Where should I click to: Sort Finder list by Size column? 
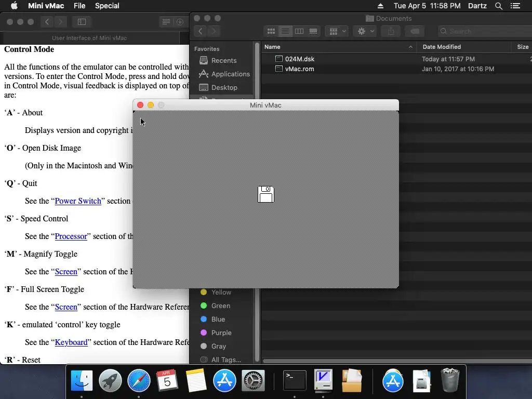click(x=522, y=47)
